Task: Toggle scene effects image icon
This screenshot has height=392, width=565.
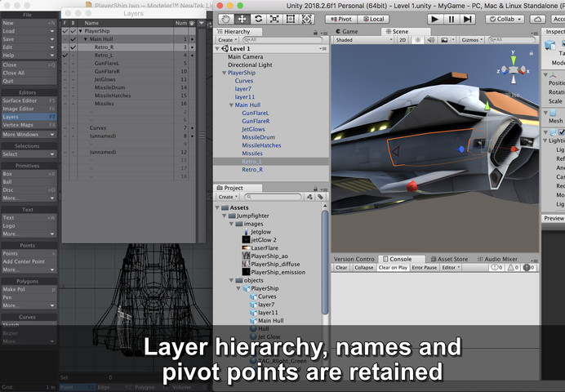Action: coord(444,40)
